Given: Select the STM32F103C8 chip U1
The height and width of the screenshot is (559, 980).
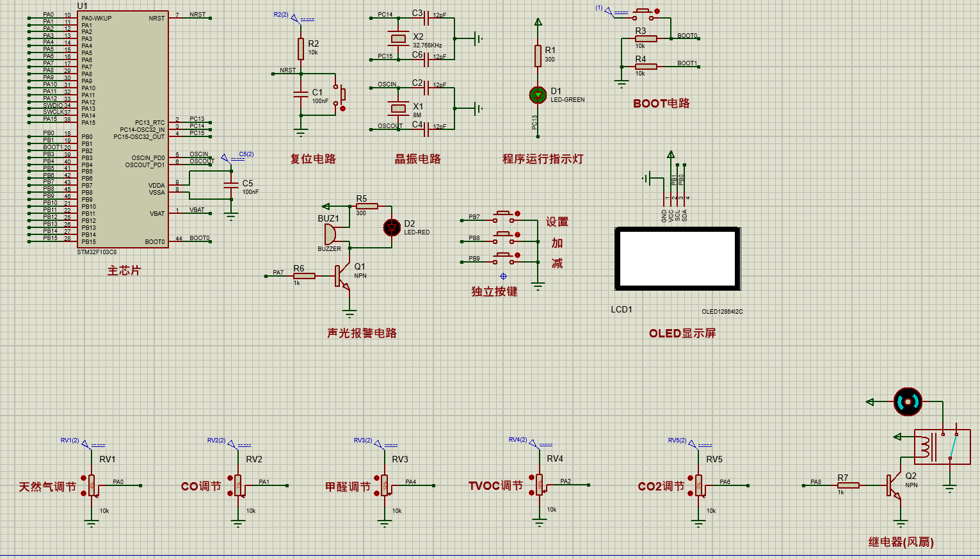Looking at the screenshot, I should [x=123, y=129].
